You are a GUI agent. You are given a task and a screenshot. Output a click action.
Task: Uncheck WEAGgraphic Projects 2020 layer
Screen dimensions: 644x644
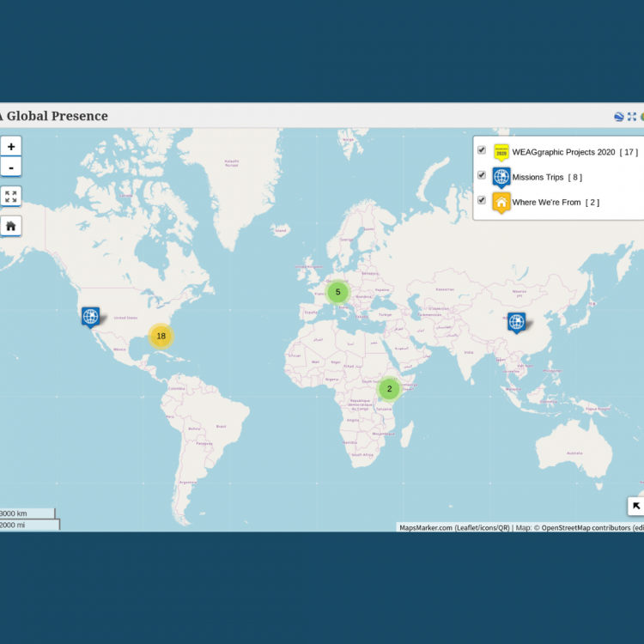(x=482, y=150)
